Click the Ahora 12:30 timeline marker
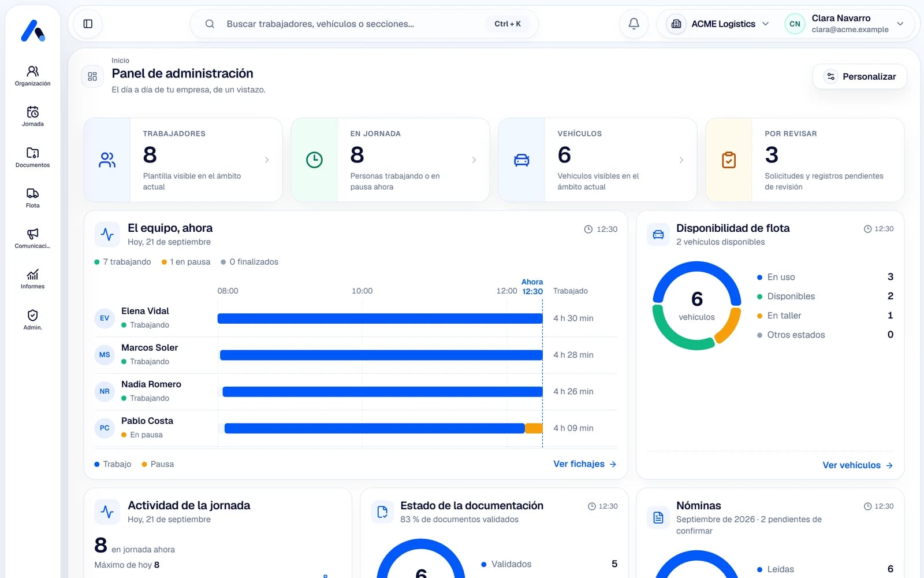 (532, 287)
